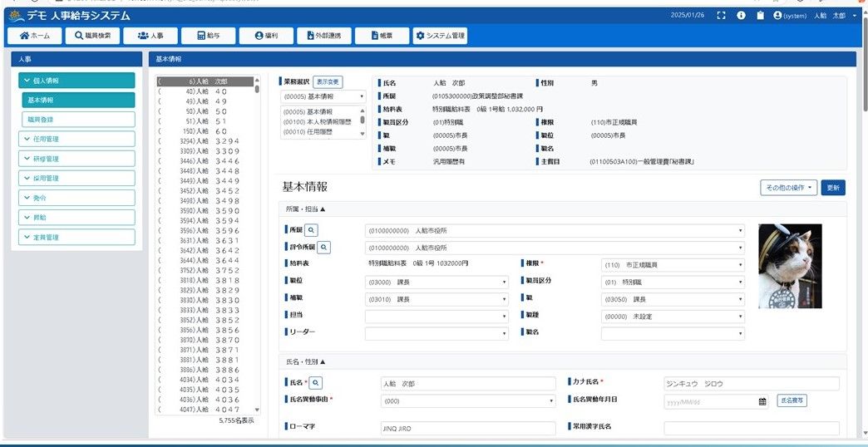Click the fullscreen toggle icon in header
868x447 pixels.
tap(720, 16)
